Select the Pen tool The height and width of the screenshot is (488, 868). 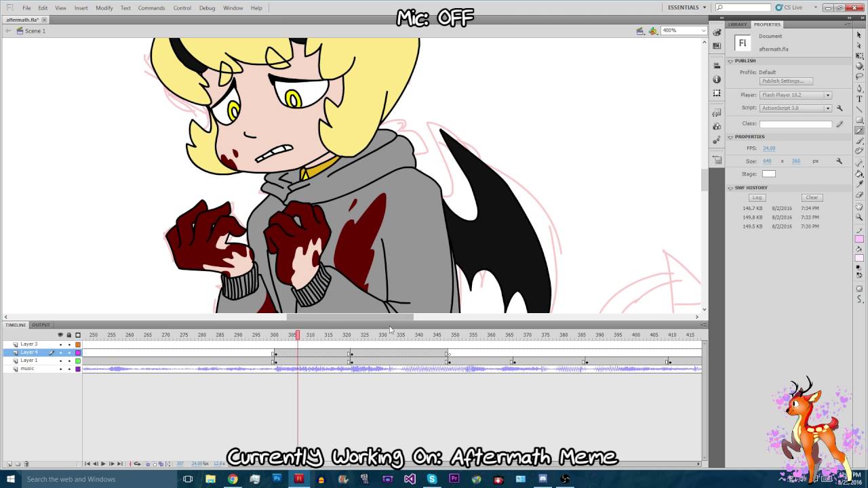[x=859, y=88]
